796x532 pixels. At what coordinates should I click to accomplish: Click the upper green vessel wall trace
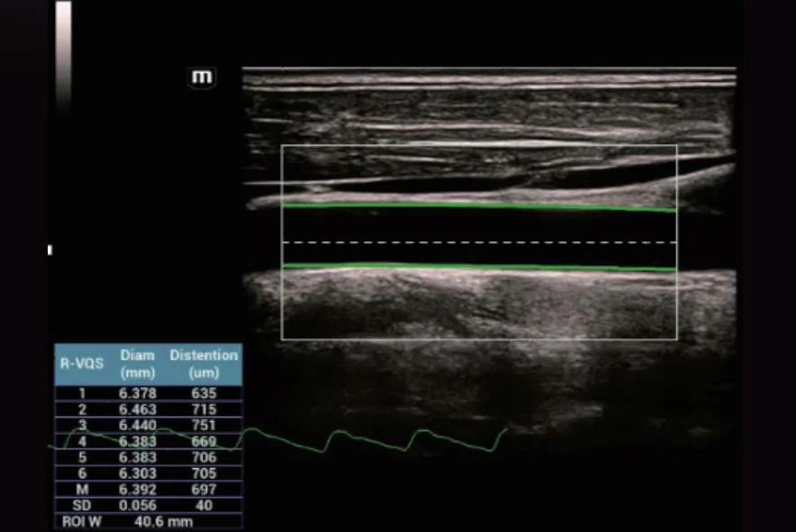tap(479, 207)
